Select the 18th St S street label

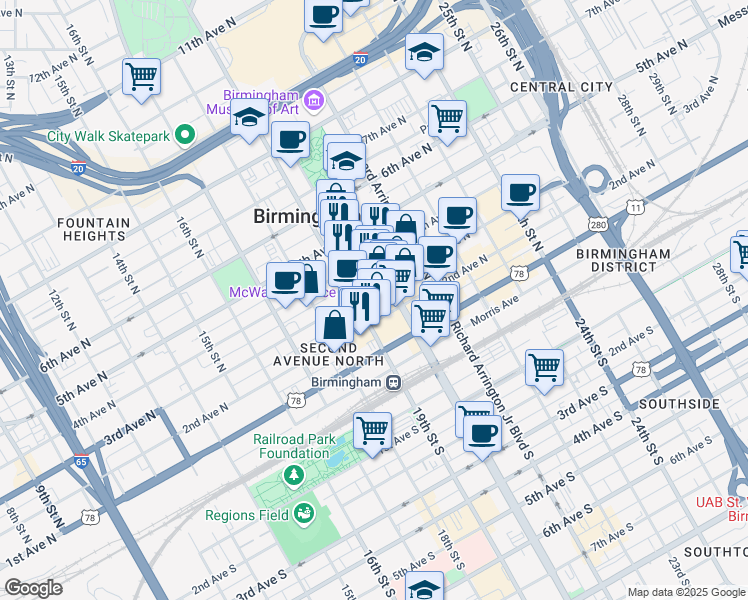coord(451,549)
